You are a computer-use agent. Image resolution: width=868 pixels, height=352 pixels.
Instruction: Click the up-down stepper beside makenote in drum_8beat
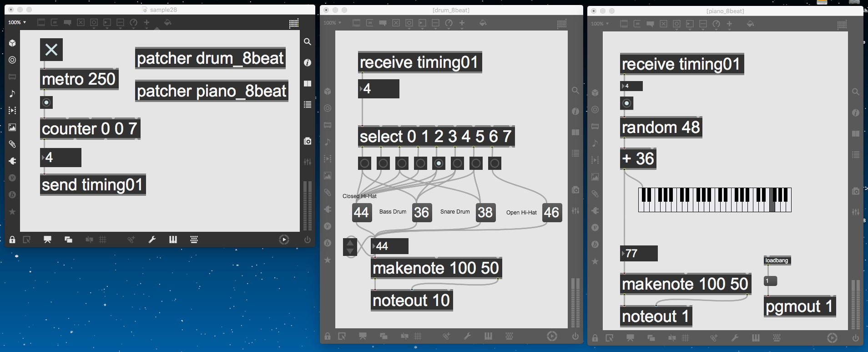(350, 247)
